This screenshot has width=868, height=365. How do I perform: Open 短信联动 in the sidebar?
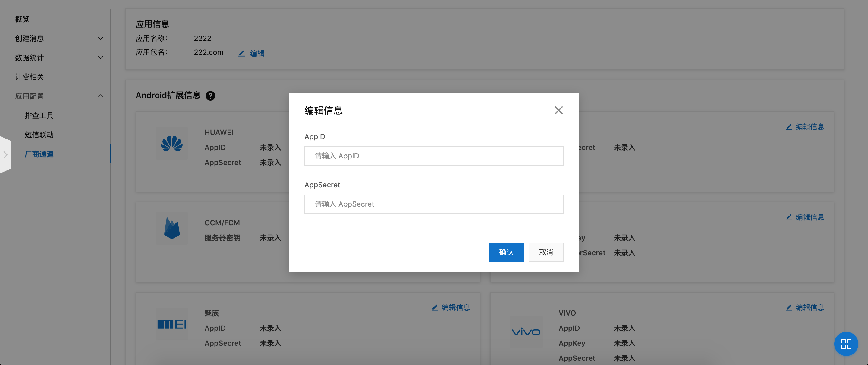tap(39, 135)
